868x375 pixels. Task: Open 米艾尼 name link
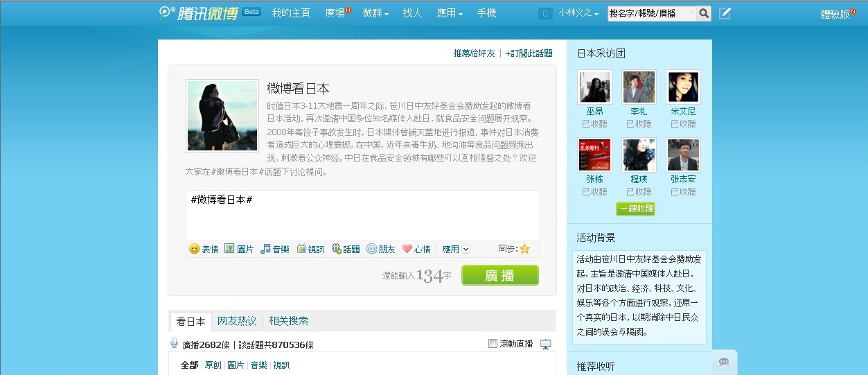tap(683, 112)
